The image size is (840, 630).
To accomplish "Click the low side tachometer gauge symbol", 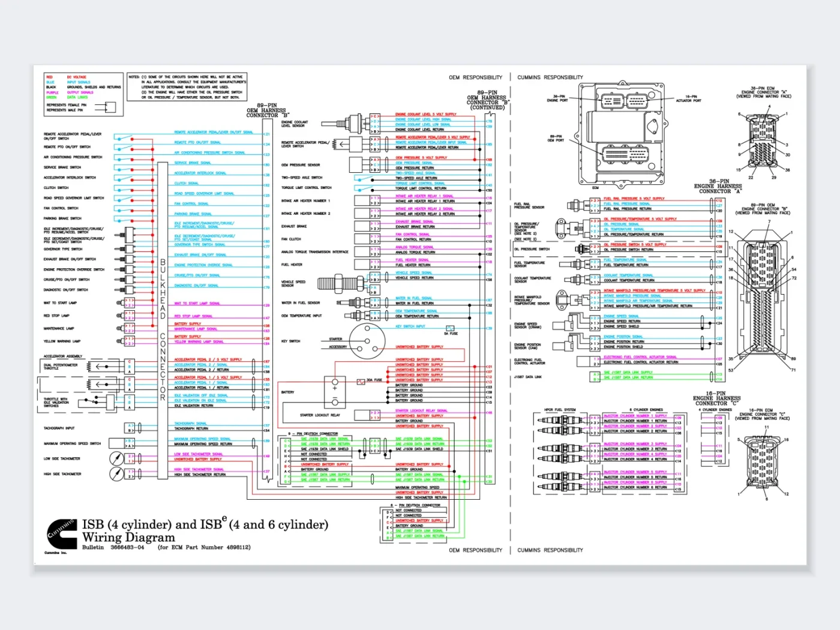I will pos(117,459).
